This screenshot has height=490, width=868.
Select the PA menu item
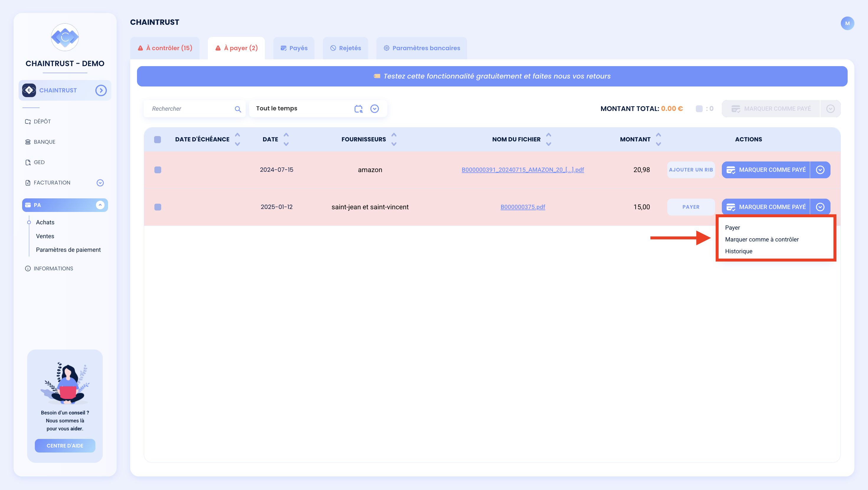65,205
